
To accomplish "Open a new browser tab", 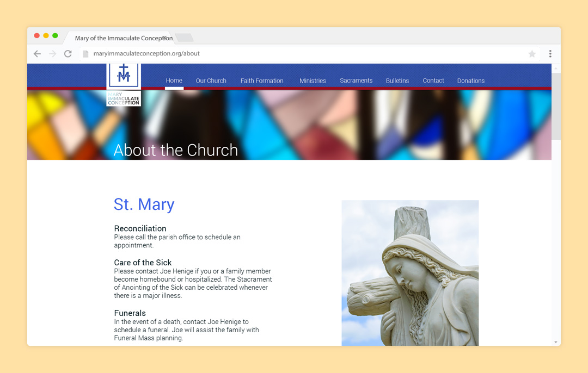I will coord(184,38).
